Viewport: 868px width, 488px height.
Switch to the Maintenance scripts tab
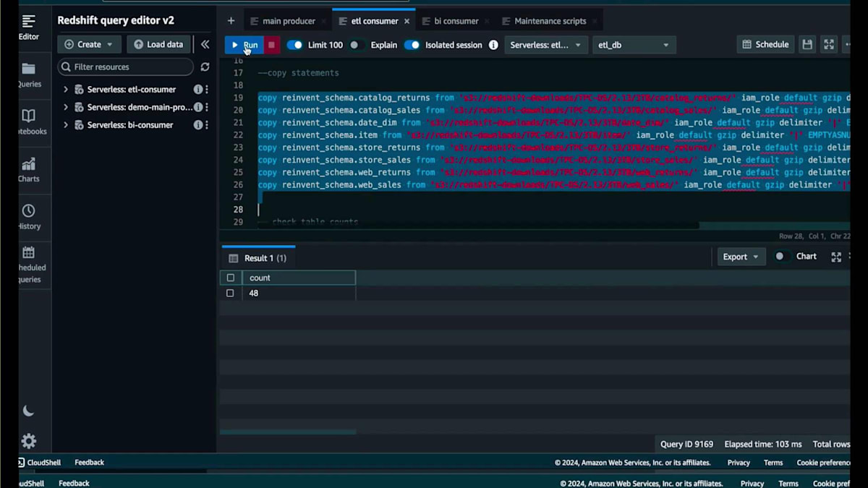[550, 21]
